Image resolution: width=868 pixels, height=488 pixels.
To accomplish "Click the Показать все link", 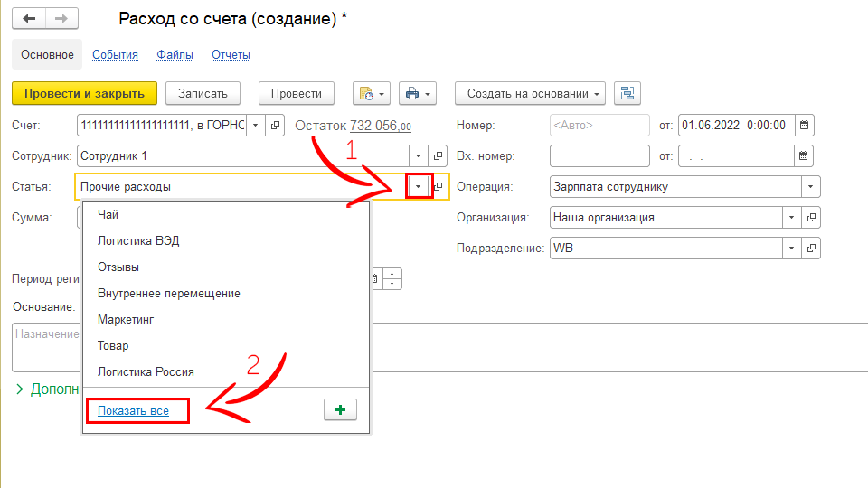I will [x=134, y=411].
